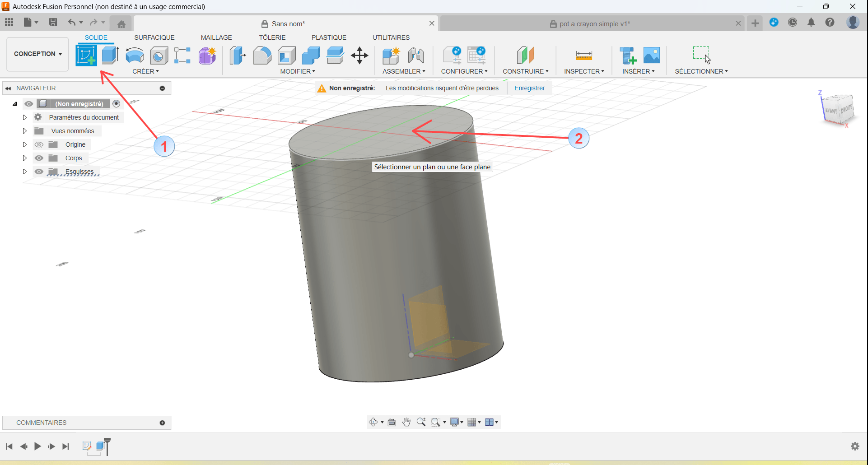Open the MODIFIER dropdown menu
The image size is (868, 465).
pyautogui.click(x=298, y=71)
